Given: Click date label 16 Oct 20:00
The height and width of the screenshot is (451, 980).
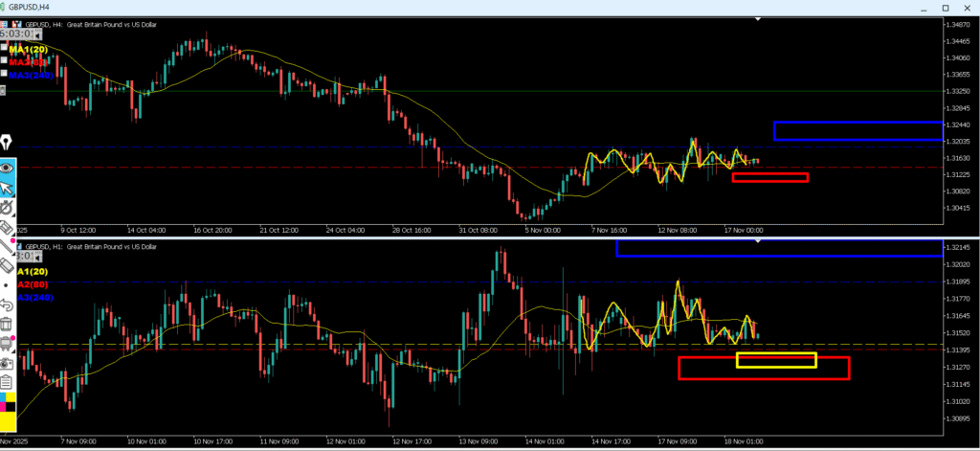Looking at the screenshot, I should [x=214, y=230].
